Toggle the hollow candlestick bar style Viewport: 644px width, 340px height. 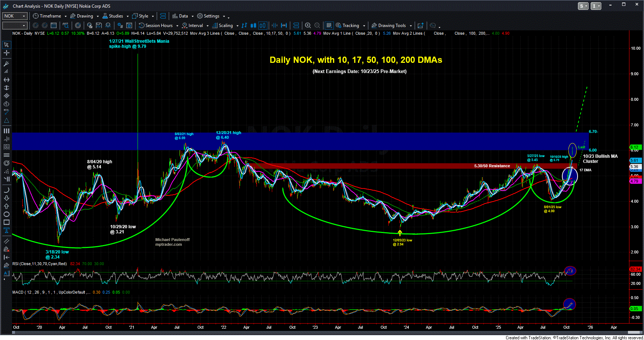coord(263,26)
